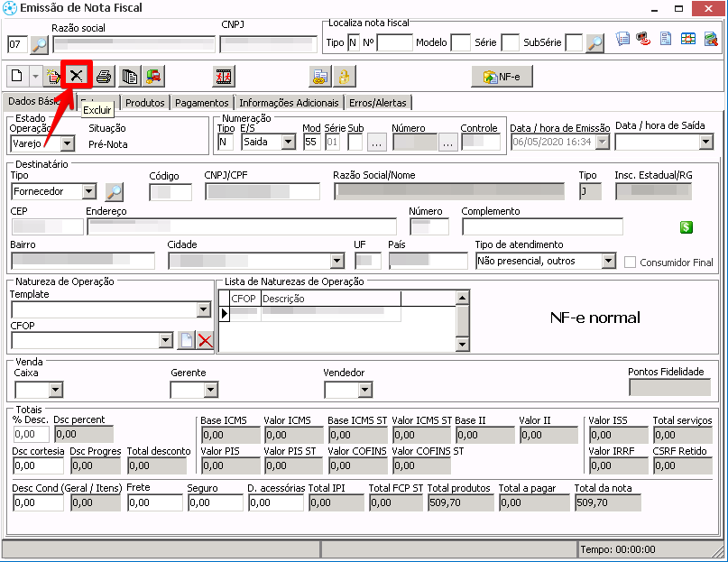Open the Informações Adicionais tab
Image resolution: width=728 pixels, height=562 pixels.
pos(289,103)
